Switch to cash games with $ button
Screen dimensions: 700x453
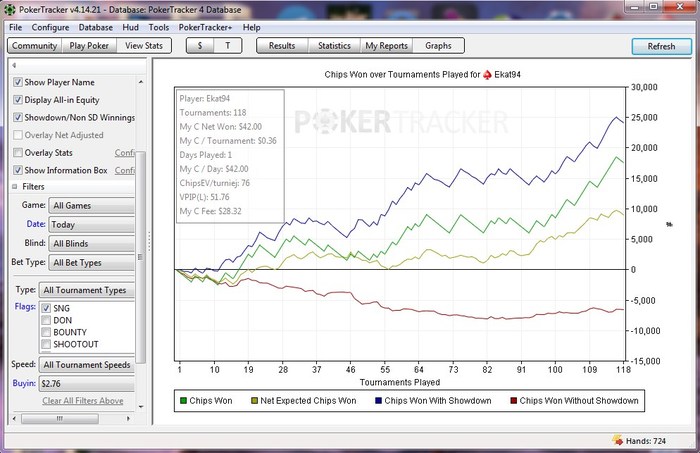point(200,46)
